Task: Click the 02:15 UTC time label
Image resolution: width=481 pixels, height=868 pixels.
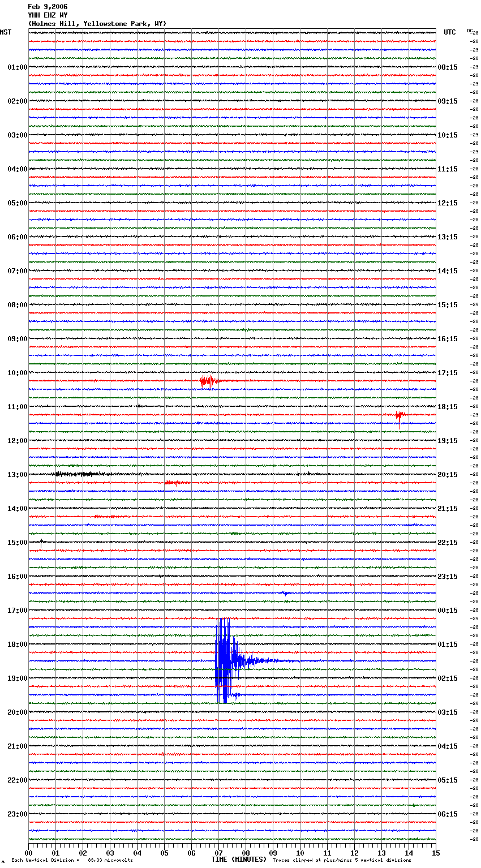Action: [448, 678]
